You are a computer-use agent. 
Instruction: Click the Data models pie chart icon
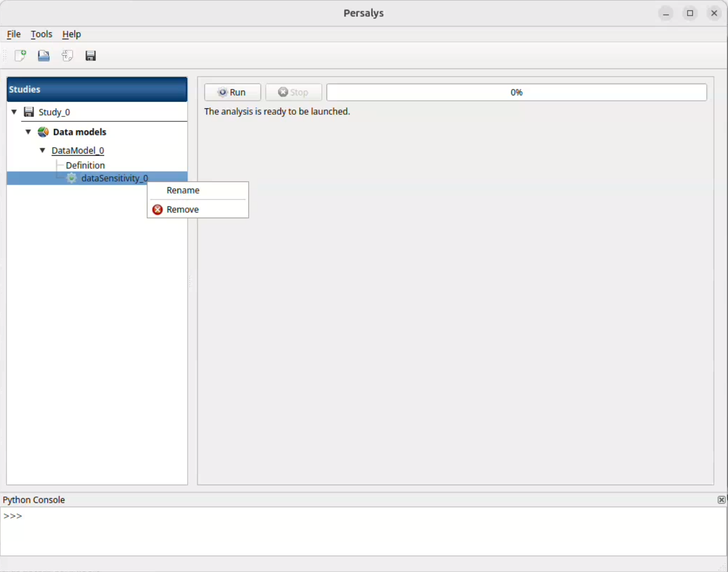[x=43, y=132]
